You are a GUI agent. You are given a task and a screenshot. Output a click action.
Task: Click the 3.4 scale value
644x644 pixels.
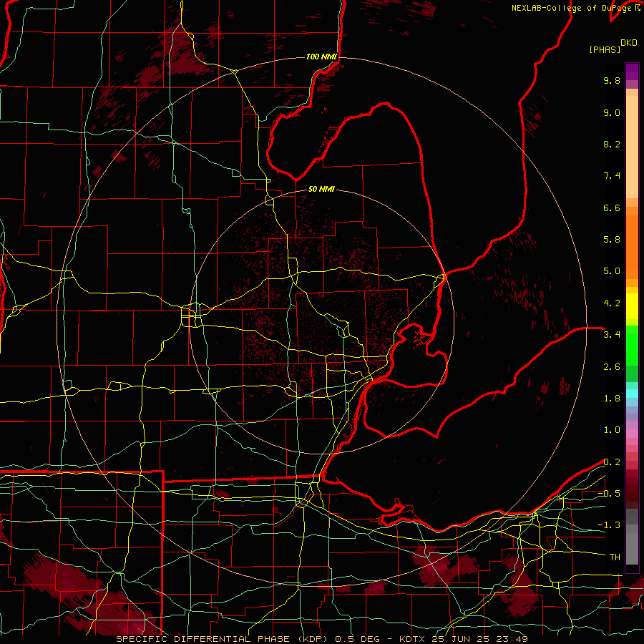[612, 335]
